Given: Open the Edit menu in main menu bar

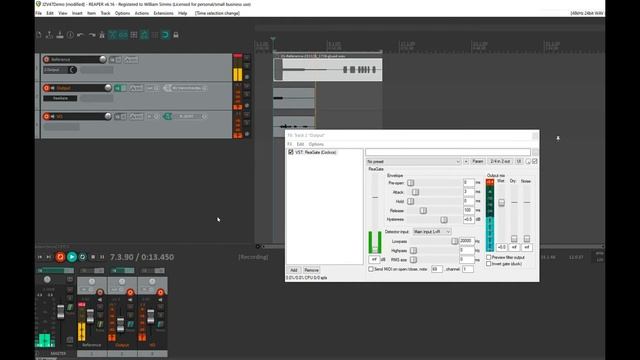Looking at the screenshot, I should pyautogui.click(x=50, y=13).
